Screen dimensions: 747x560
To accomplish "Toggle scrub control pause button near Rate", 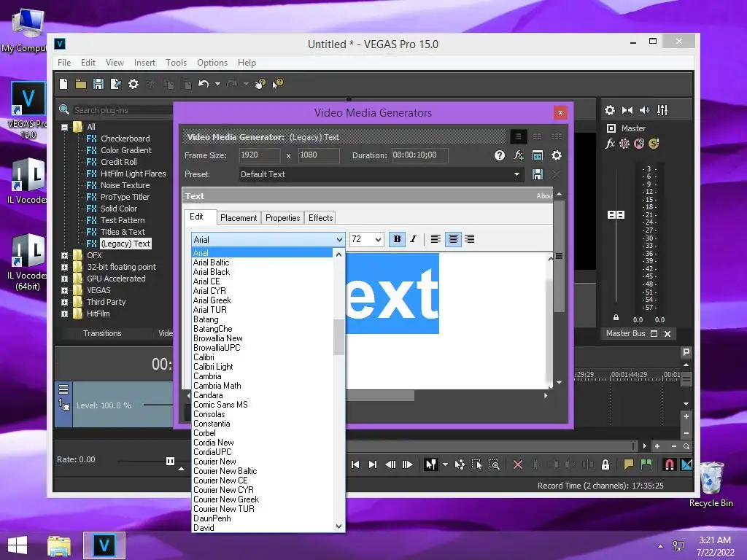I will click(170, 461).
